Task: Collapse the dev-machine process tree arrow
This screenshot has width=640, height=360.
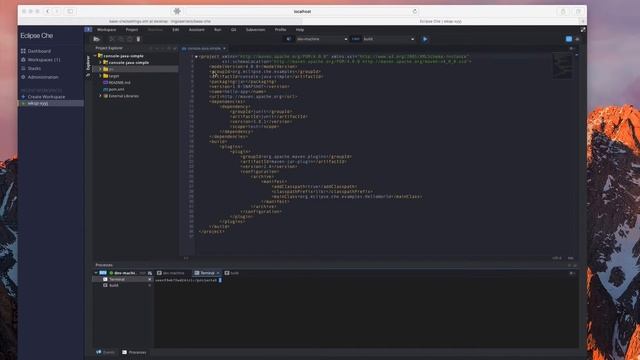Action: [96, 273]
